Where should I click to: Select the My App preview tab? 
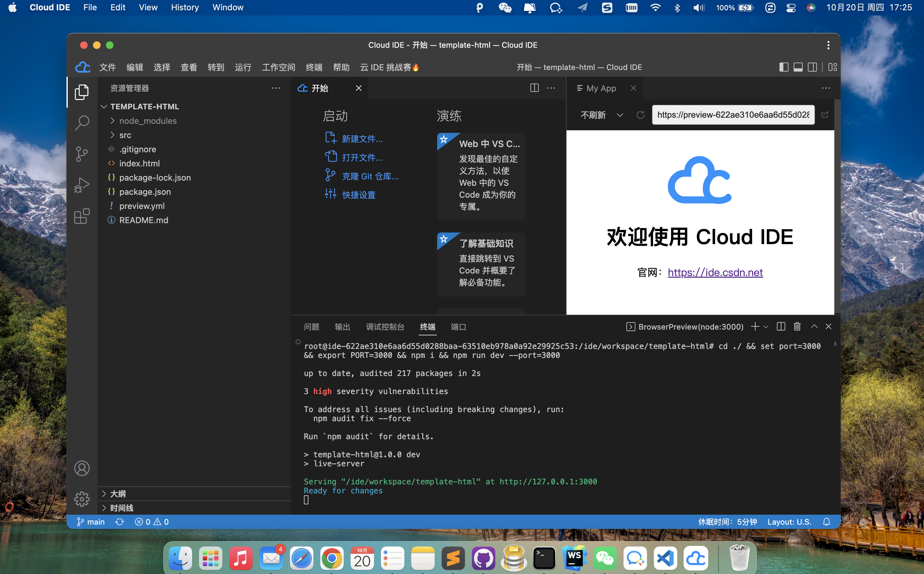601,88
